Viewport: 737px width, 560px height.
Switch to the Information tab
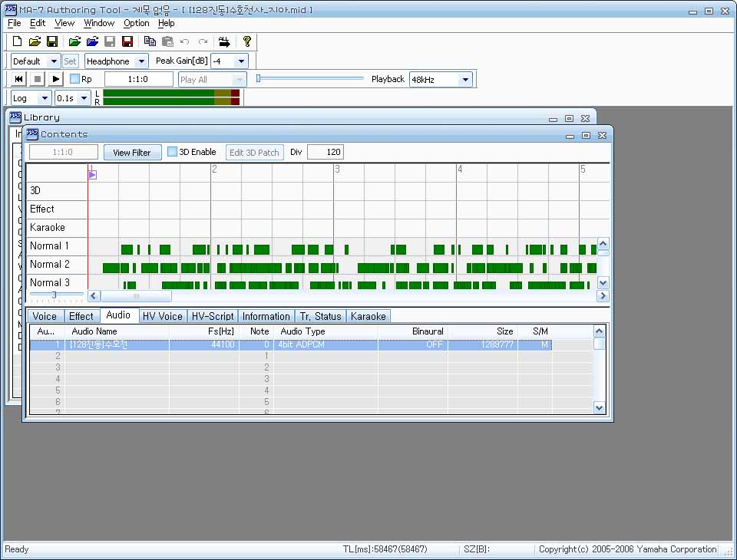(x=266, y=316)
